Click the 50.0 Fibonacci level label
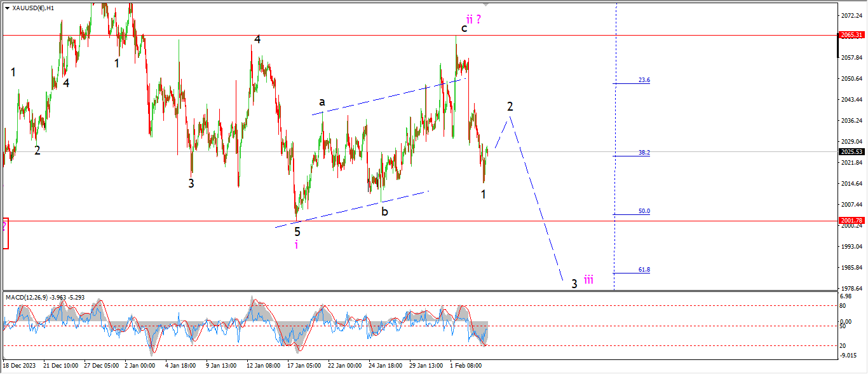The image size is (868, 374). pyautogui.click(x=644, y=211)
